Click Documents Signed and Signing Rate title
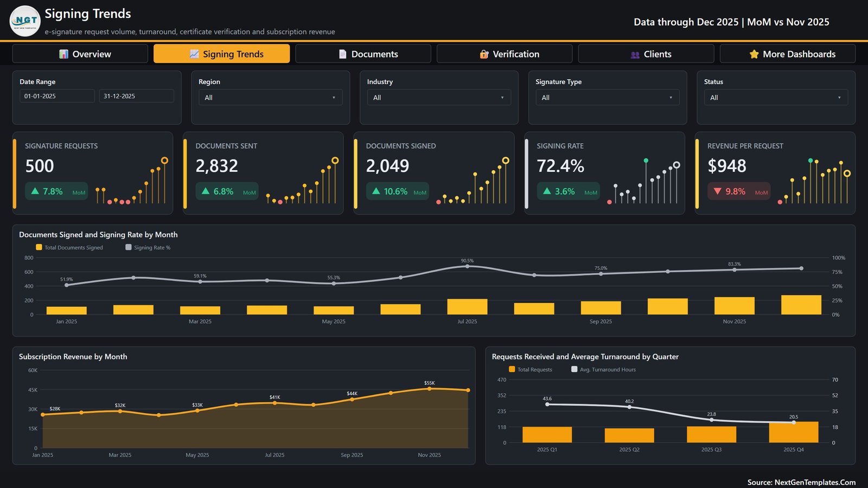This screenshot has width=868, height=488. click(x=98, y=234)
